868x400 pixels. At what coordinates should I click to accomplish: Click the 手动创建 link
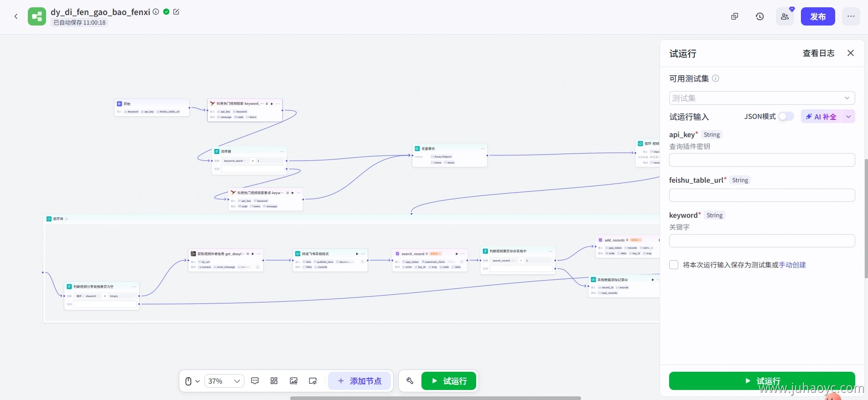792,265
